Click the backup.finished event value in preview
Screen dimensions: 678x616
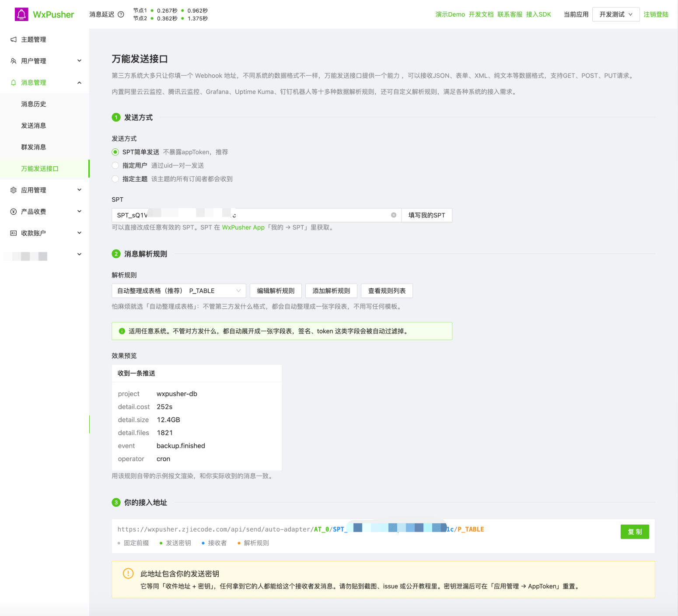[x=181, y=446]
